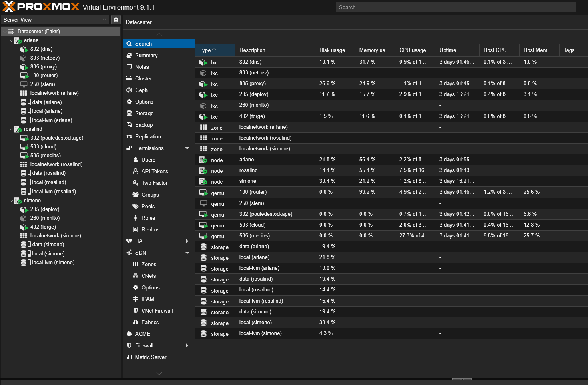Click the Users icon under Permissions

[x=136, y=160]
